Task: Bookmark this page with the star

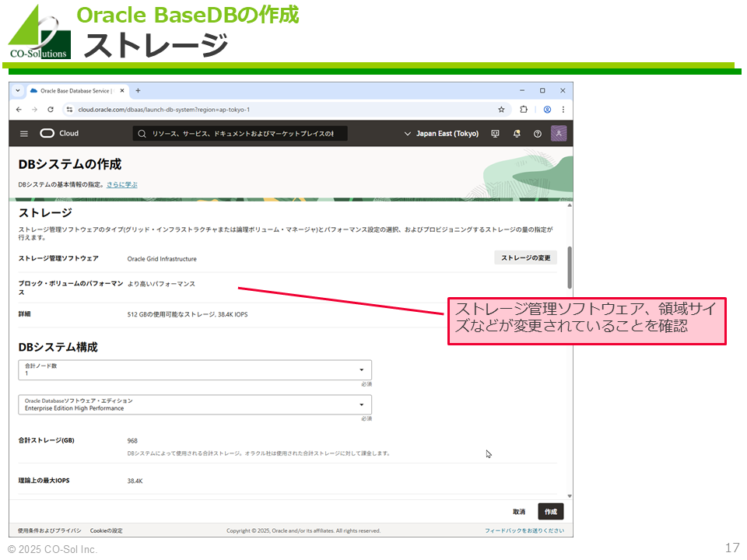Action: (501, 110)
